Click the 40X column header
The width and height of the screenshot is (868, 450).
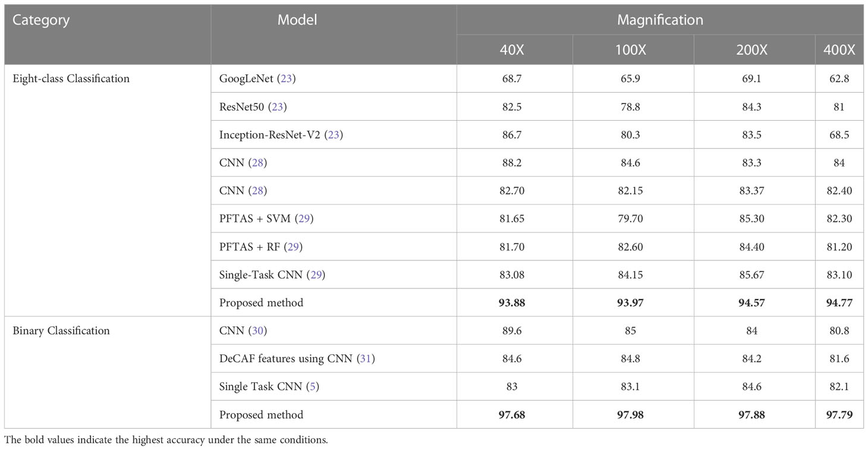512,50
